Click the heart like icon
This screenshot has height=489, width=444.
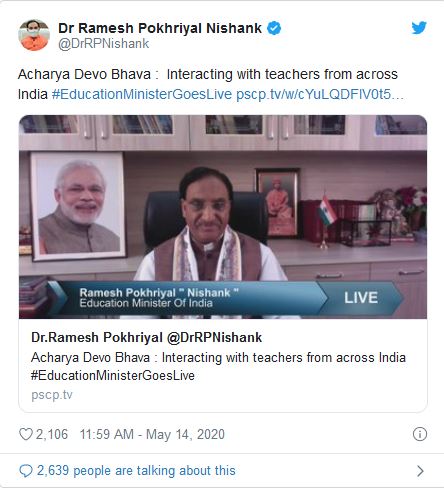pos(26,434)
